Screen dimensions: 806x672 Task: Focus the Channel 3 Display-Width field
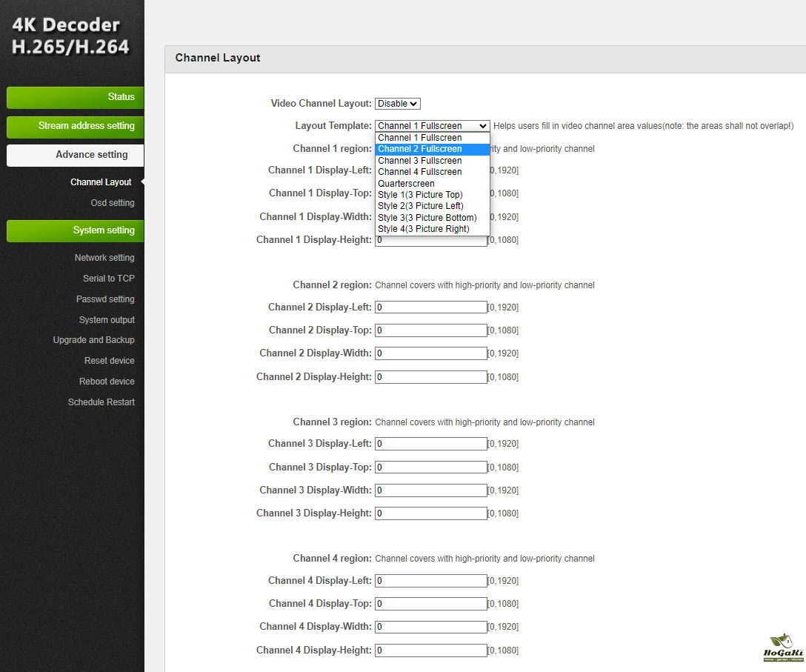430,490
